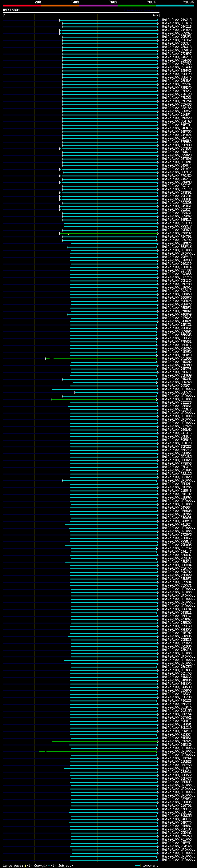Image resolution: width=197 pixels, height=868 pixels.
Task: Select UniRef100_O24466 entry
Action: 177,61
